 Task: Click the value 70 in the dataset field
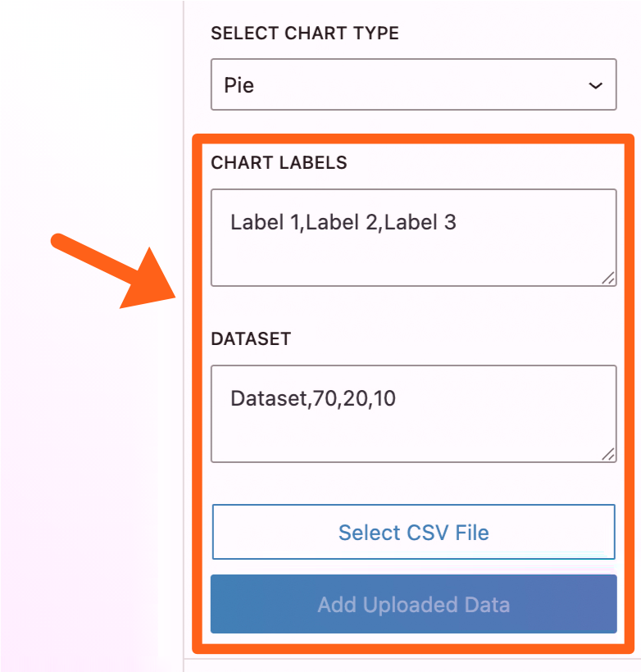tap(323, 399)
